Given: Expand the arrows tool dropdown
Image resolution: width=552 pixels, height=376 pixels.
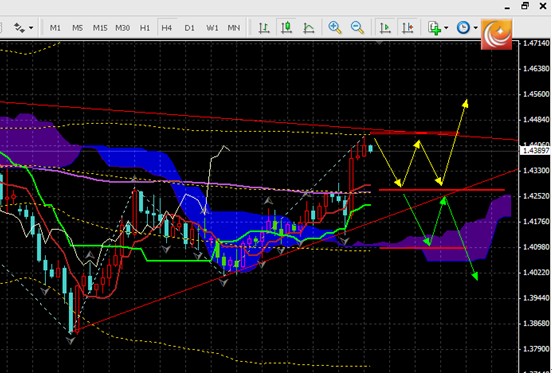Looking at the screenshot, I should click(31, 28).
